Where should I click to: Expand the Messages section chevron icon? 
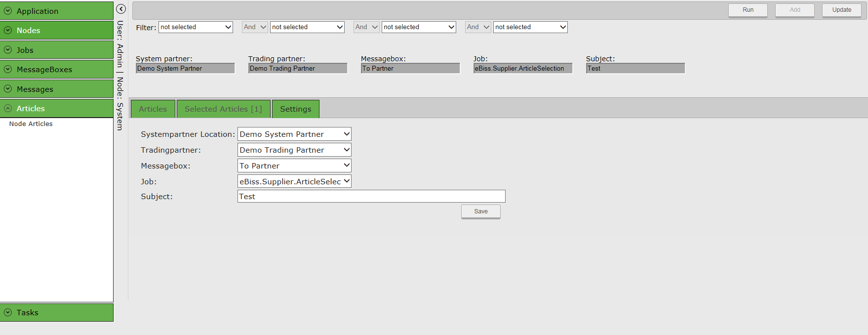8,89
